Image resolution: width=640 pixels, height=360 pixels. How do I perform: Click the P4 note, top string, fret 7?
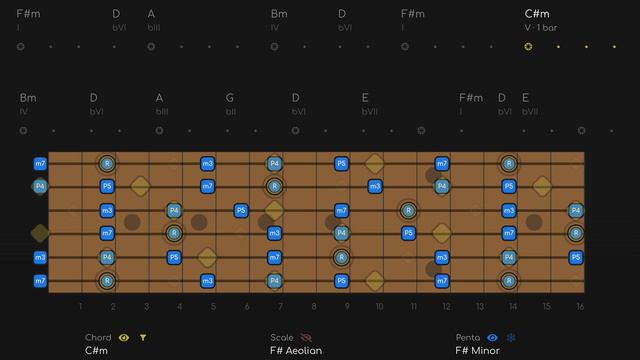pos(274,164)
